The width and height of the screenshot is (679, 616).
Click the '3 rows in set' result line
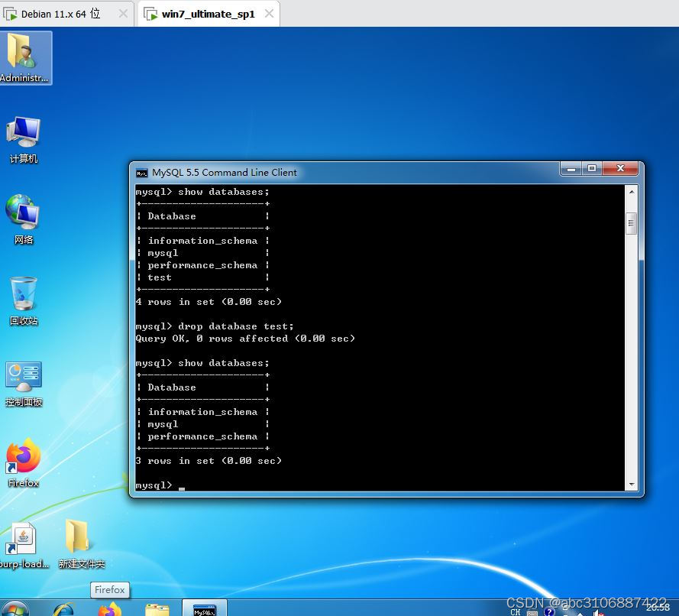[x=209, y=461]
